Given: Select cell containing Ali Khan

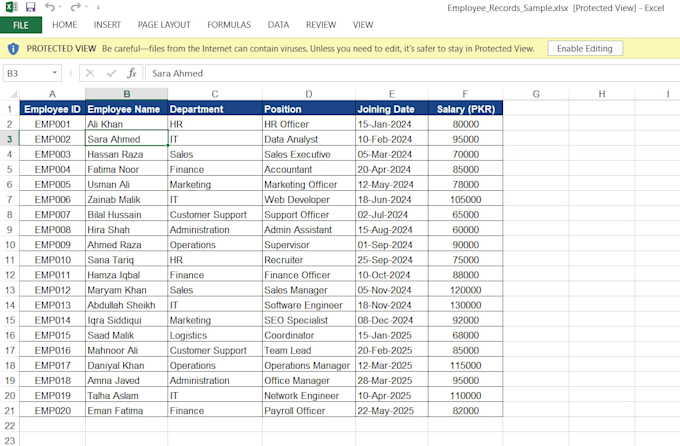Looking at the screenshot, I should (127, 124).
